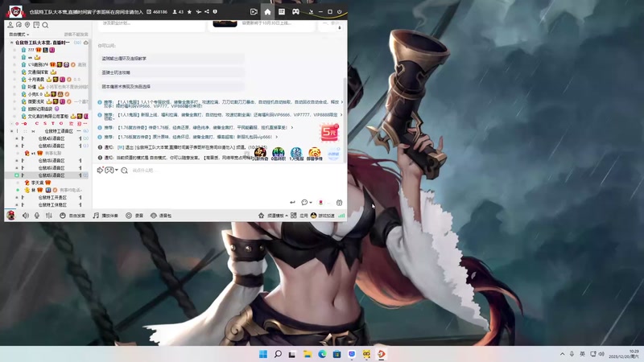This screenshot has height=362, width=644.
Task: Open the video live icon in title bar
Action: (x=254, y=12)
